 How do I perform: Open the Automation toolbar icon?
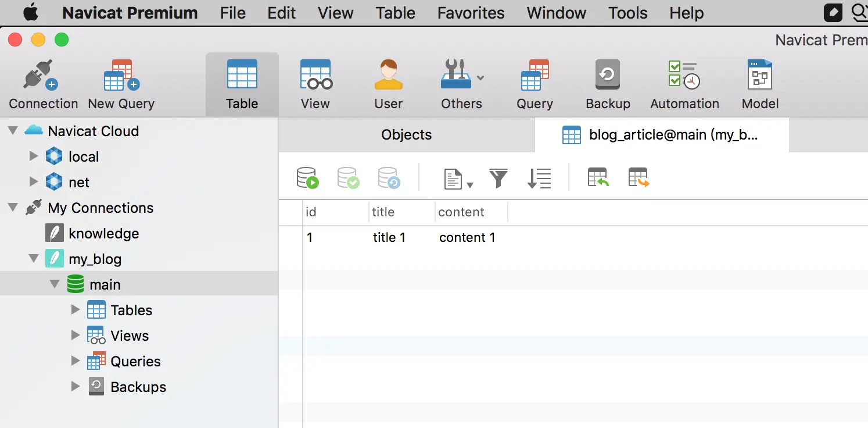pyautogui.click(x=684, y=85)
